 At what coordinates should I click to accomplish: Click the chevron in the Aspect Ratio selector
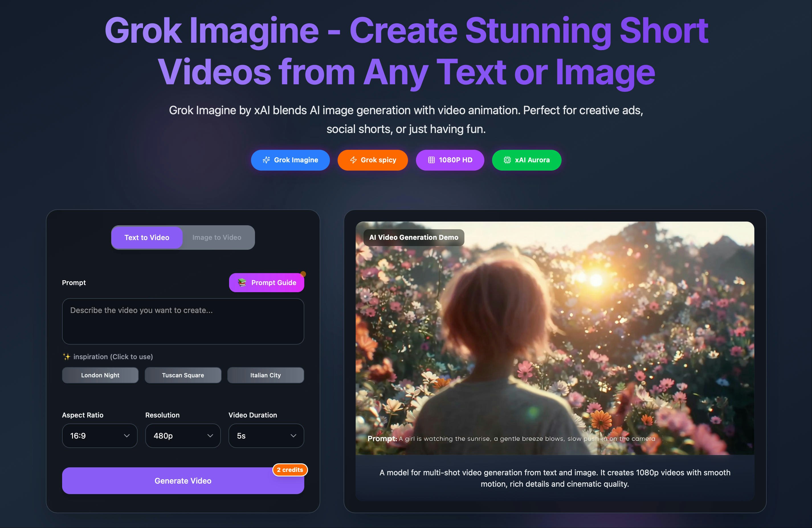127,436
